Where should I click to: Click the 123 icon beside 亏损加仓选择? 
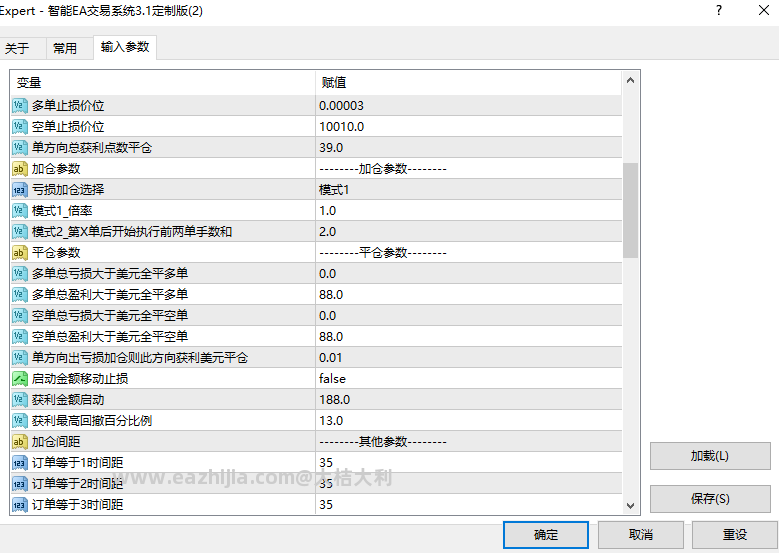point(19,189)
